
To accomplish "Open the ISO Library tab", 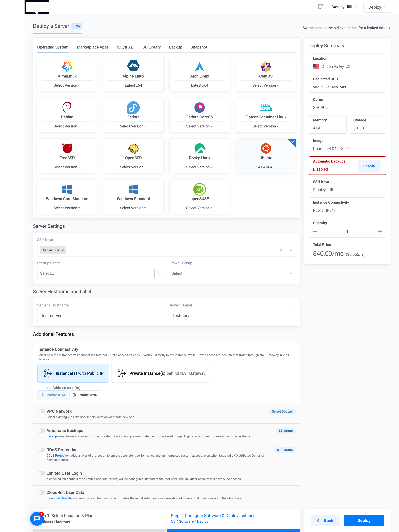I will tap(151, 47).
